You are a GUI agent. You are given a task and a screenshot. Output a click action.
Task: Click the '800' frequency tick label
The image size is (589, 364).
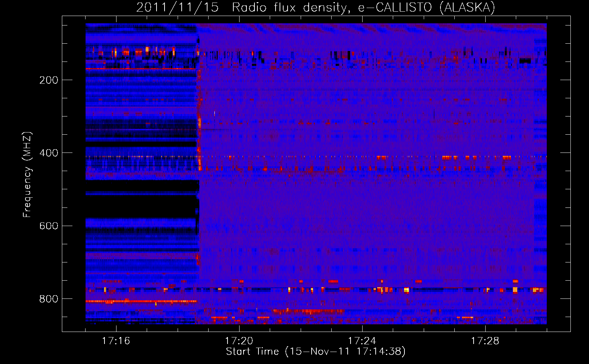tap(49, 299)
